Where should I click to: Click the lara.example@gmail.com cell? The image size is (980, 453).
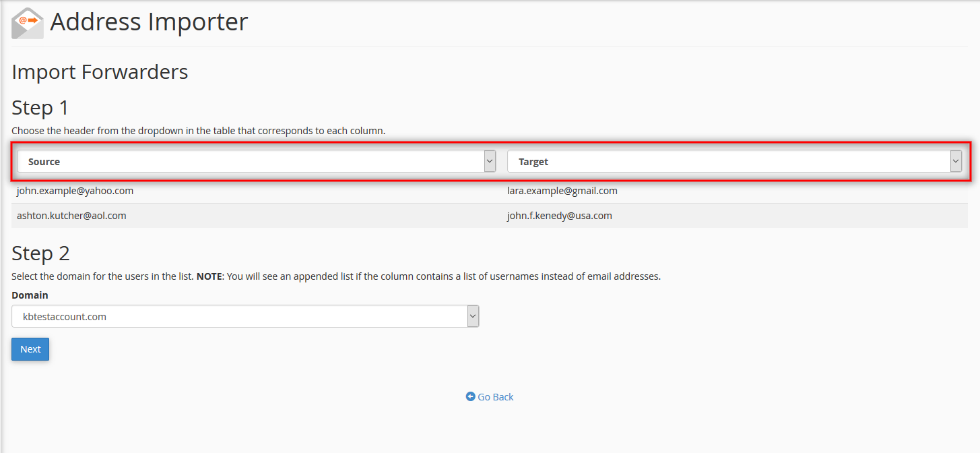coord(562,191)
